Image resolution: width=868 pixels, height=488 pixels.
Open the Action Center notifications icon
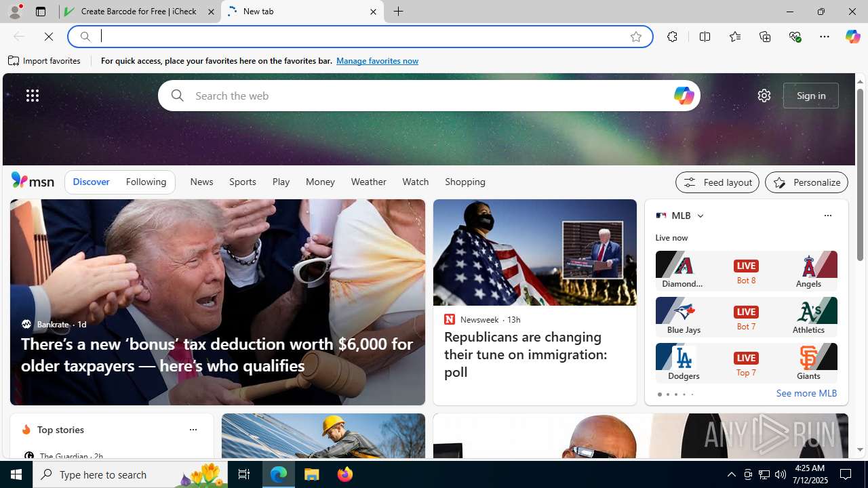tap(846, 474)
